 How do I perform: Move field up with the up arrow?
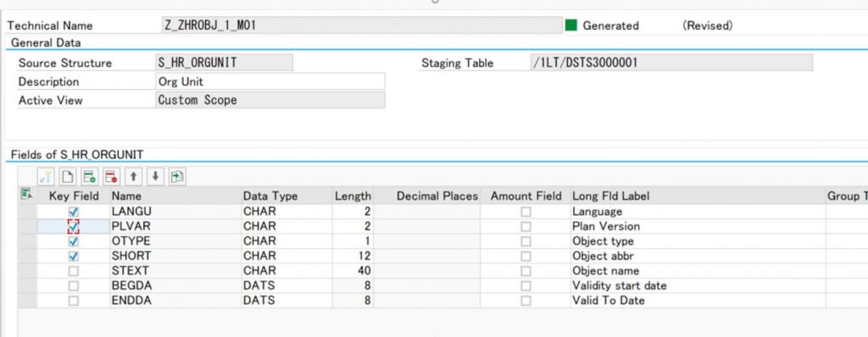point(133,176)
